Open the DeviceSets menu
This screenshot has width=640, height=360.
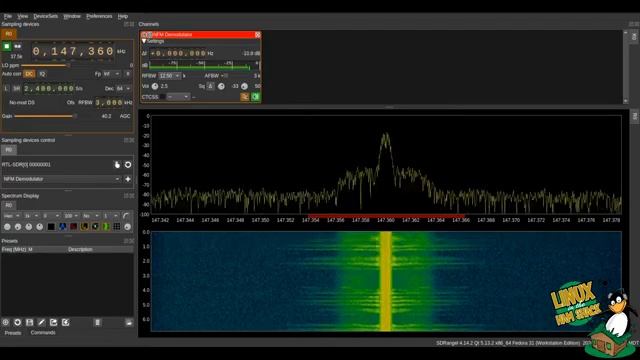(x=45, y=16)
